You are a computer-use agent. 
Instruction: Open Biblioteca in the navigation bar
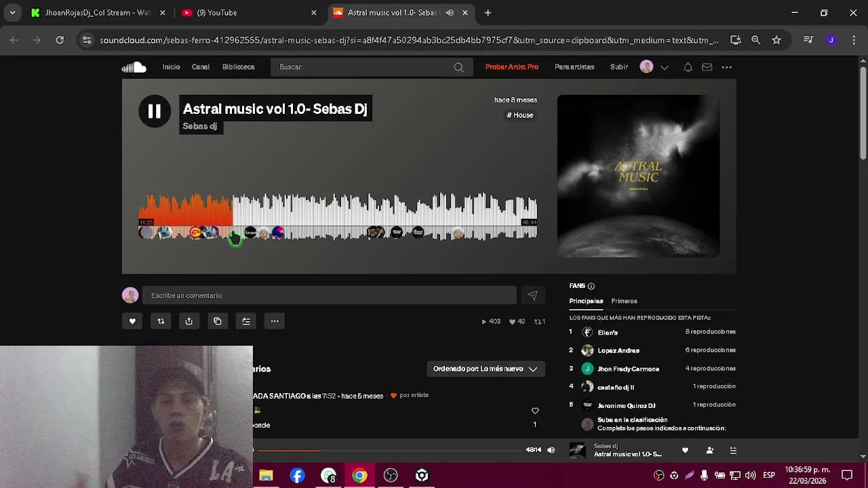238,67
